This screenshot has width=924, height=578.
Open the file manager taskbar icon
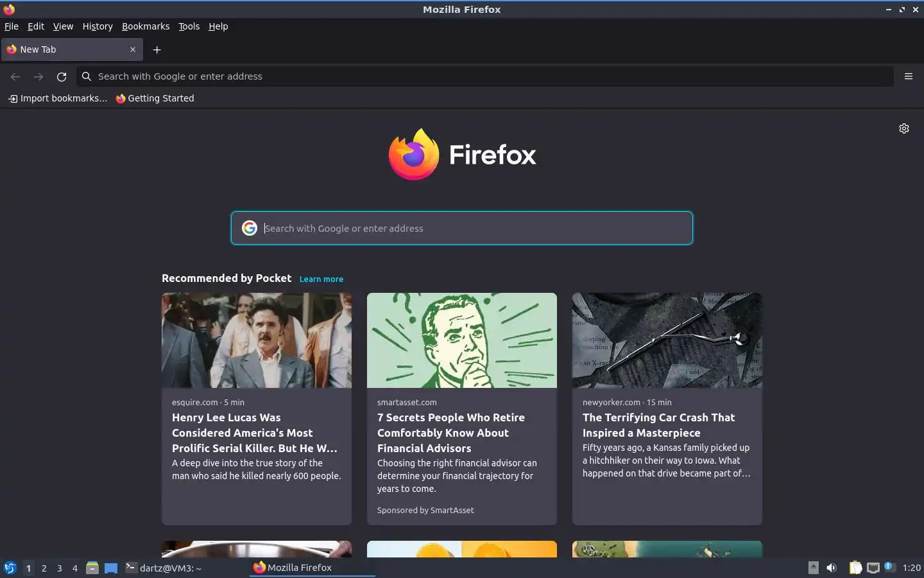[92, 568]
